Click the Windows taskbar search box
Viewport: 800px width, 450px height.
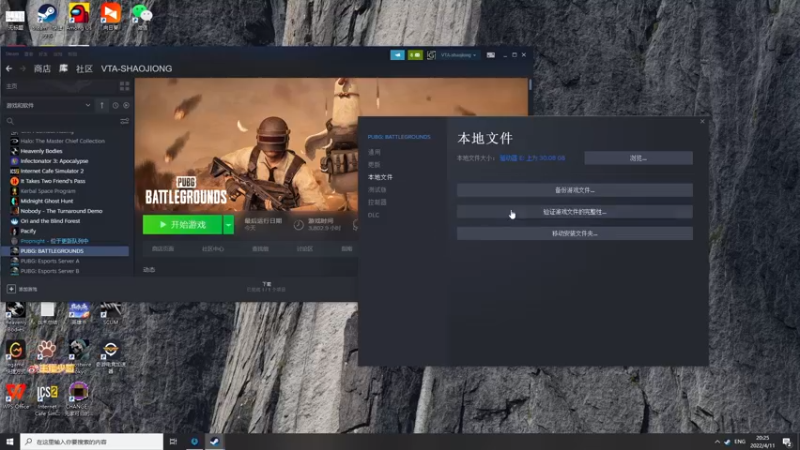92,441
